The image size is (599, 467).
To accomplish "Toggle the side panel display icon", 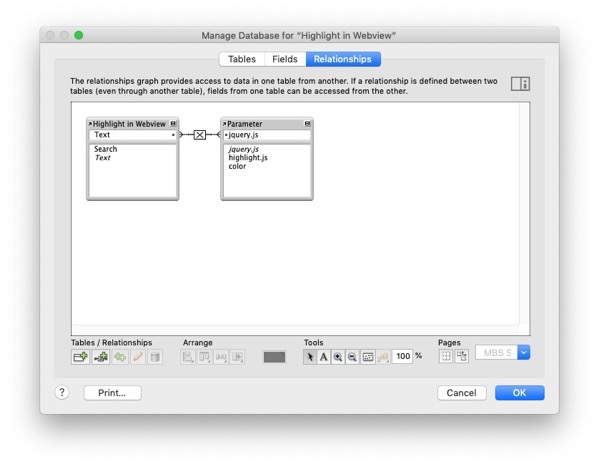I will [x=520, y=83].
